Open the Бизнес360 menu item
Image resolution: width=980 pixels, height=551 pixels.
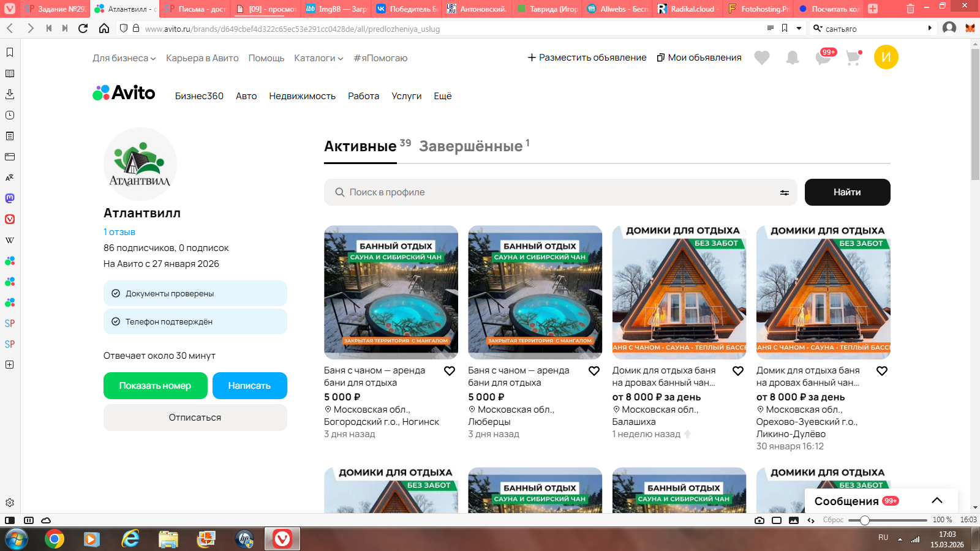point(199,96)
